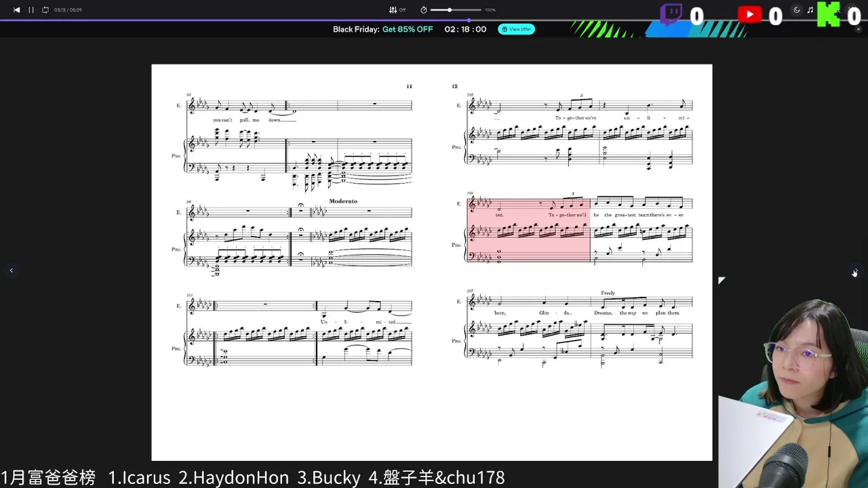Screen dimensions: 868x488
Task: Click the webcam overlay of the streamer
Action: coord(793,393)
